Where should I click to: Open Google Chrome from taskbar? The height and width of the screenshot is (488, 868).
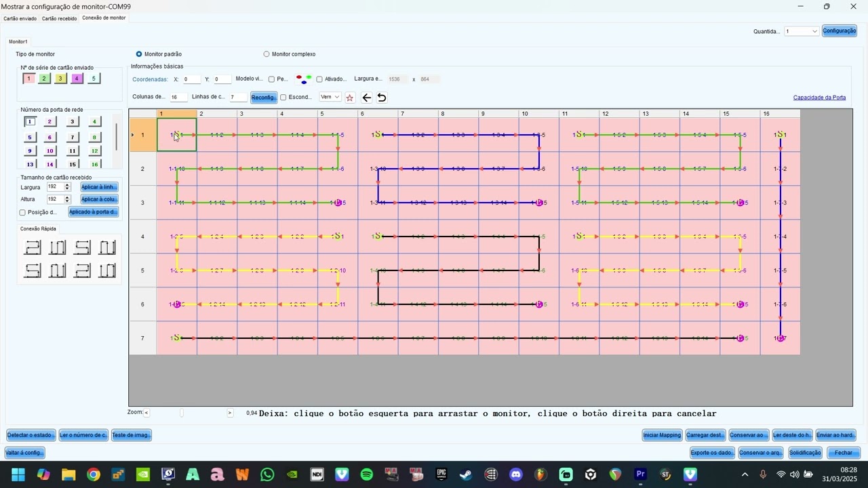click(94, 474)
